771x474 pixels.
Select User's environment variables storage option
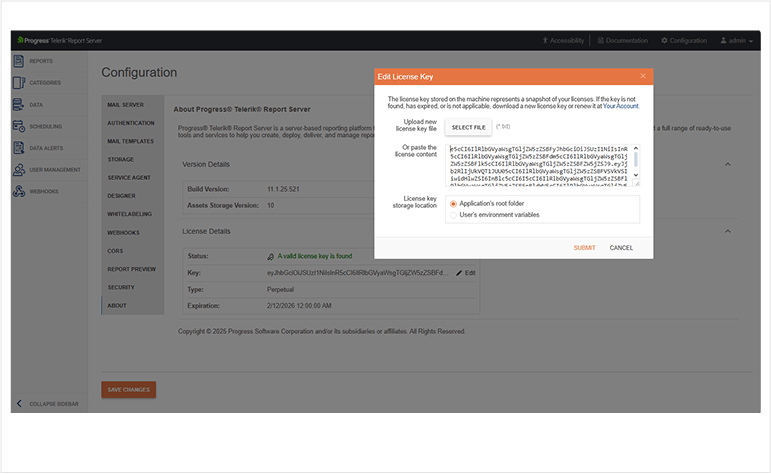[453, 215]
